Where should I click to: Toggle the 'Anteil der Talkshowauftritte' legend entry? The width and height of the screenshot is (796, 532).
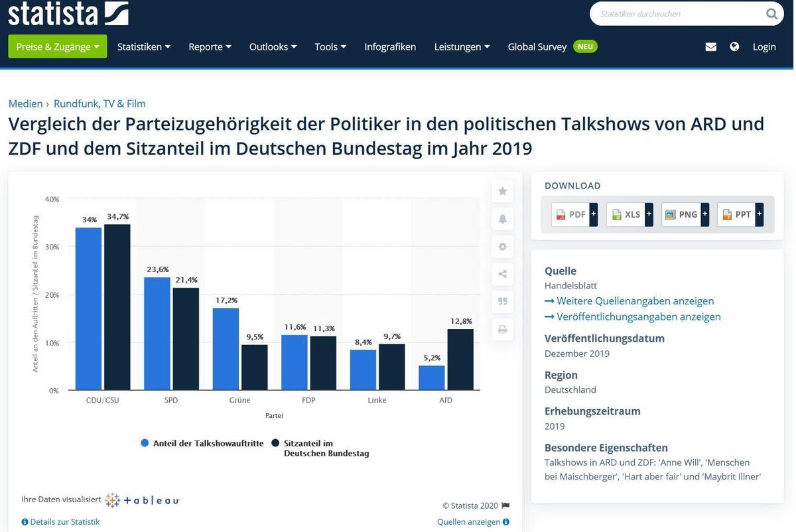pyautogui.click(x=202, y=443)
